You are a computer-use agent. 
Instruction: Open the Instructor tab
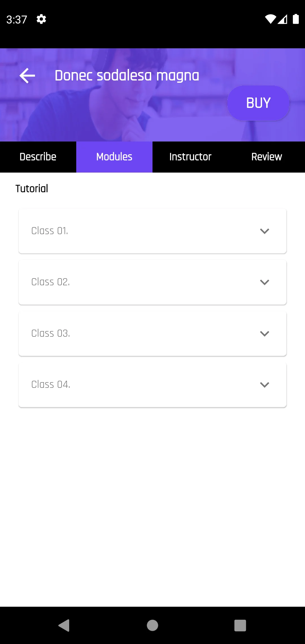[190, 157]
